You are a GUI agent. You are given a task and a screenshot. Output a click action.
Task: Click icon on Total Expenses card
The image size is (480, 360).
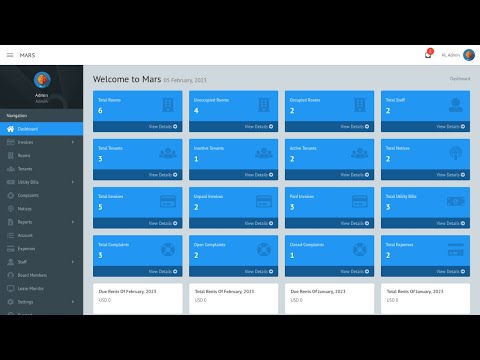point(456,250)
